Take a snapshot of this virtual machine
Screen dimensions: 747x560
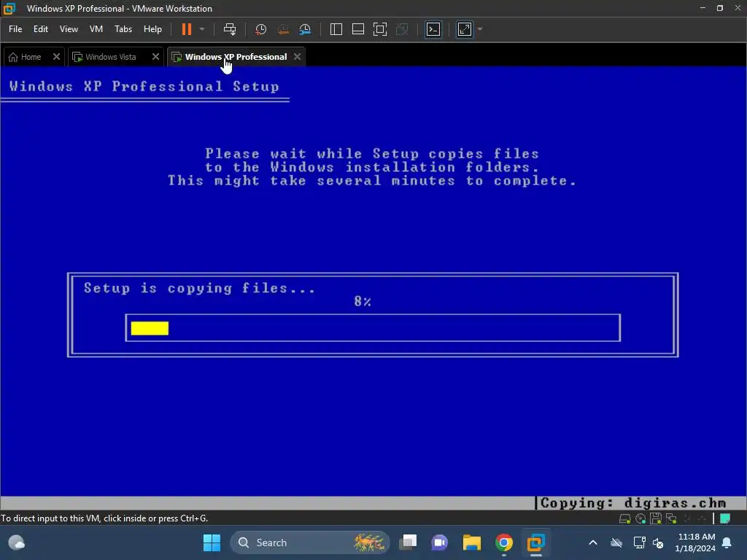260,29
